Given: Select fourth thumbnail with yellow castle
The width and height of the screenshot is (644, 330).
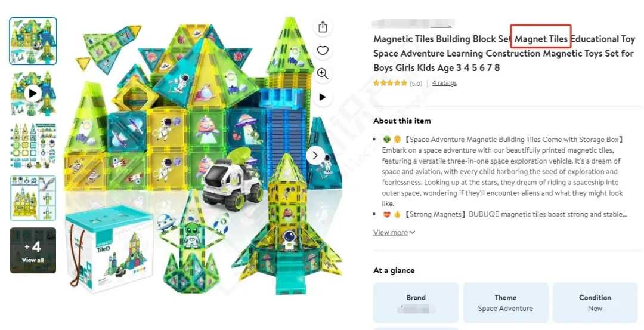Looking at the screenshot, I should pos(33,198).
